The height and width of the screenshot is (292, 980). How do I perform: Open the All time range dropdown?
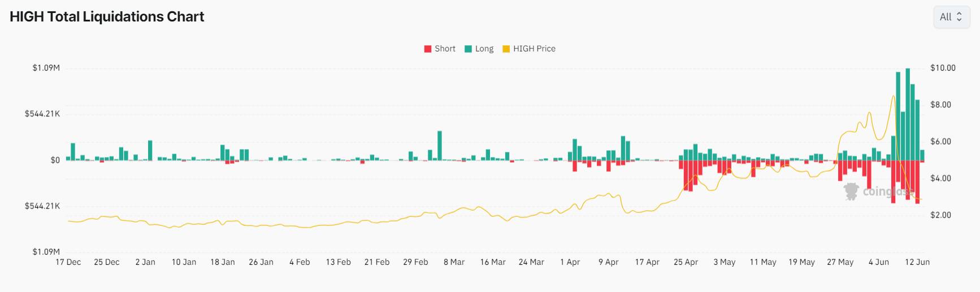click(951, 17)
